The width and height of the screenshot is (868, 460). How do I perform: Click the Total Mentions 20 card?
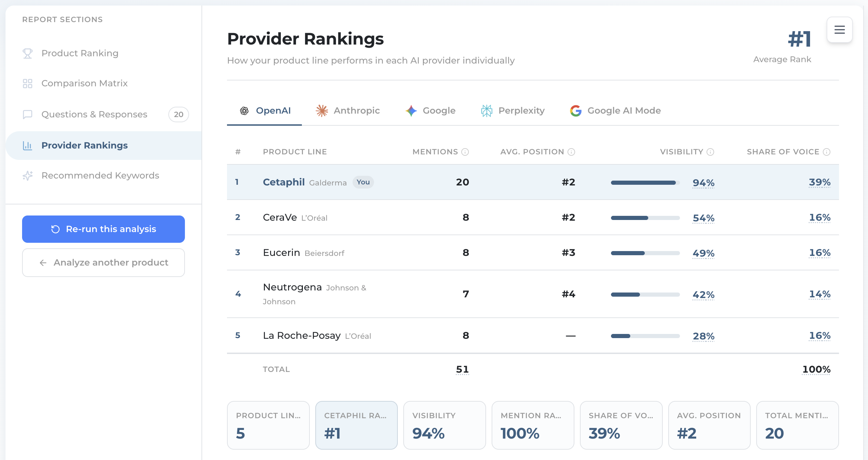coord(797,425)
